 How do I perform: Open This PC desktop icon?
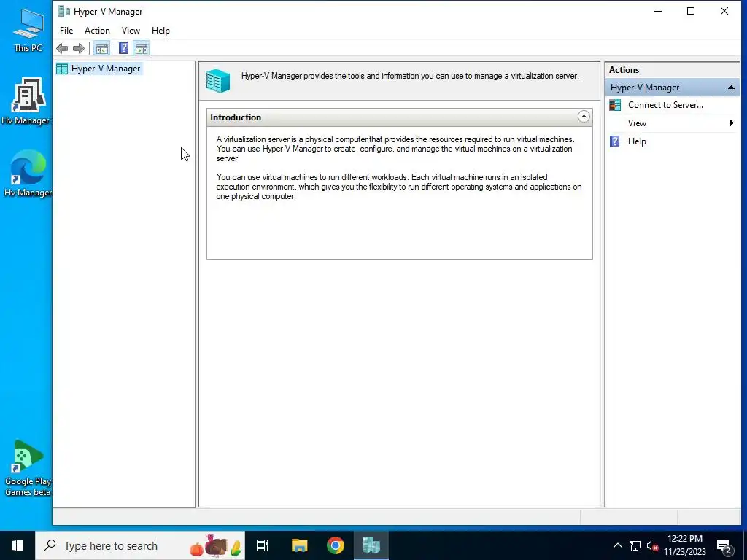(x=28, y=30)
